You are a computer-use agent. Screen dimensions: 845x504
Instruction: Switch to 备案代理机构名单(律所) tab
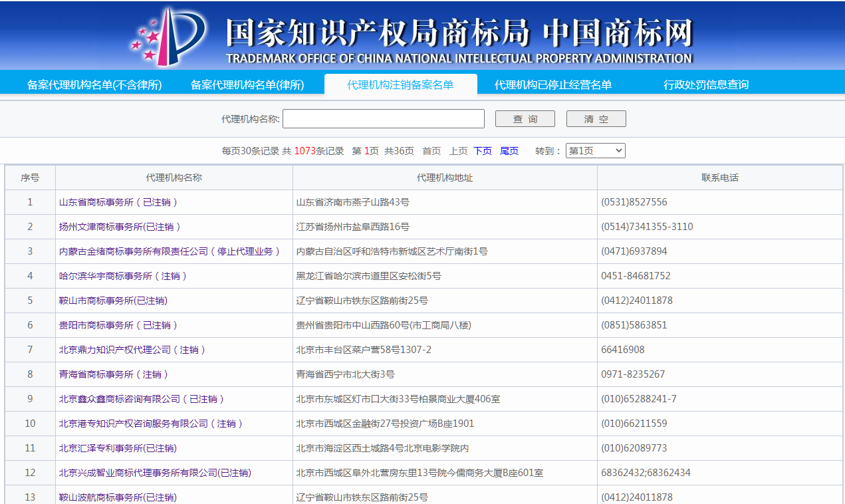pos(247,84)
